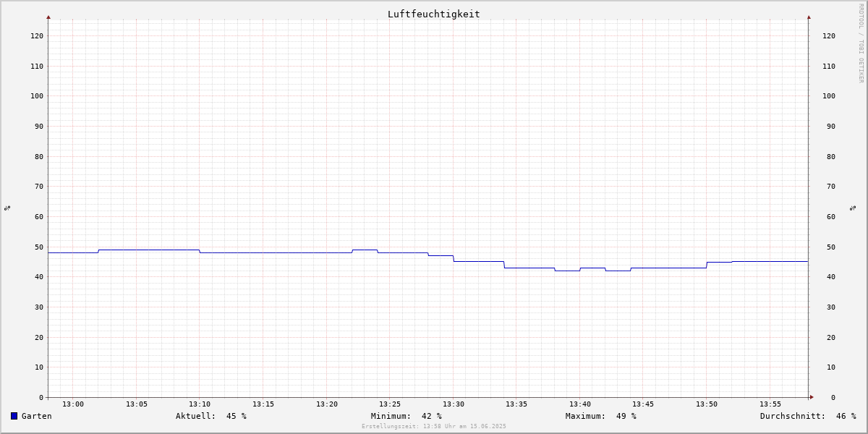The height and width of the screenshot is (434, 868).
Task: Click the 13:45 time axis label
Action: 643,404
